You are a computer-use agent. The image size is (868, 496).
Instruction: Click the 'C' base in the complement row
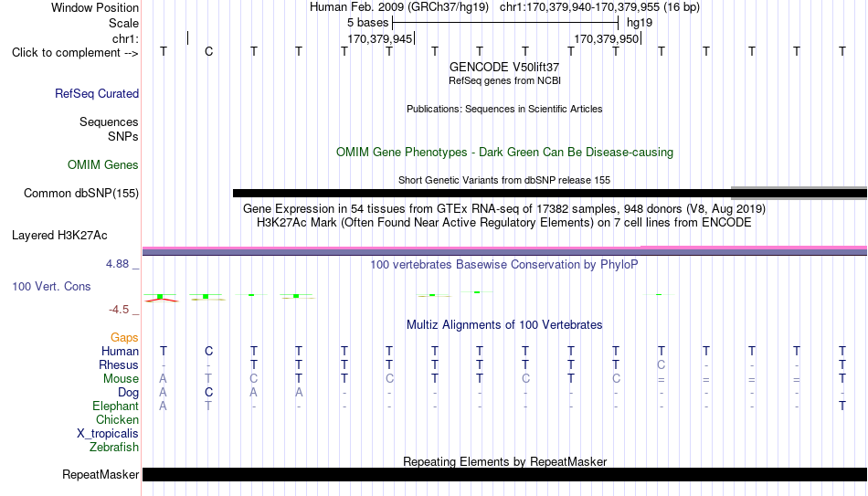pos(208,51)
